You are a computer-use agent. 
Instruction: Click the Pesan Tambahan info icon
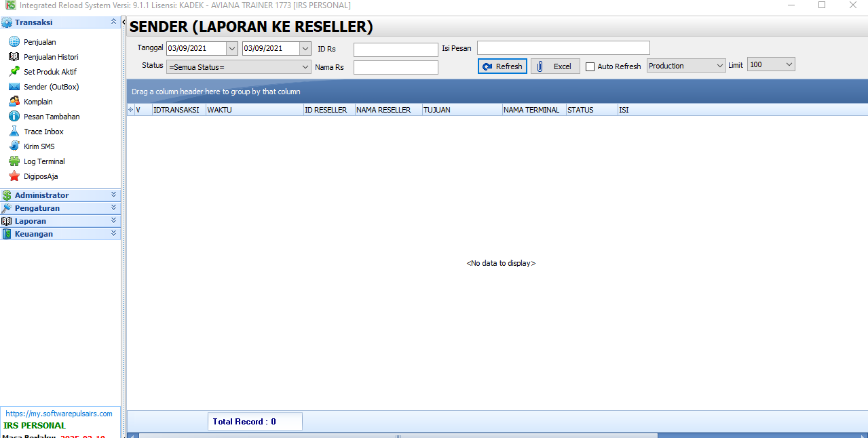coord(14,117)
